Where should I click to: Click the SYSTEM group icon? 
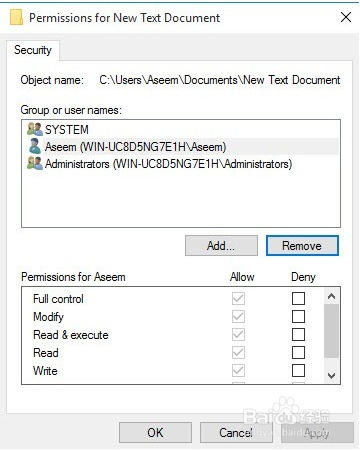pyautogui.click(x=35, y=129)
